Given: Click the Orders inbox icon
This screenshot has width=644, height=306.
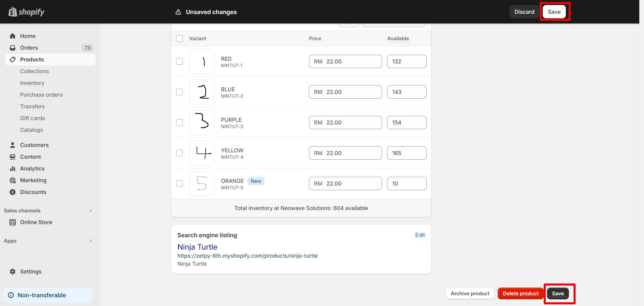Looking at the screenshot, I should click(x=13, y=48).
